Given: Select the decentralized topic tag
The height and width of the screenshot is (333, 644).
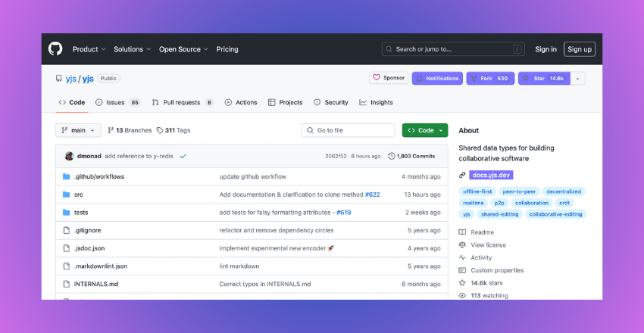Looking at the screenshot, I should (x=564, y=191).
